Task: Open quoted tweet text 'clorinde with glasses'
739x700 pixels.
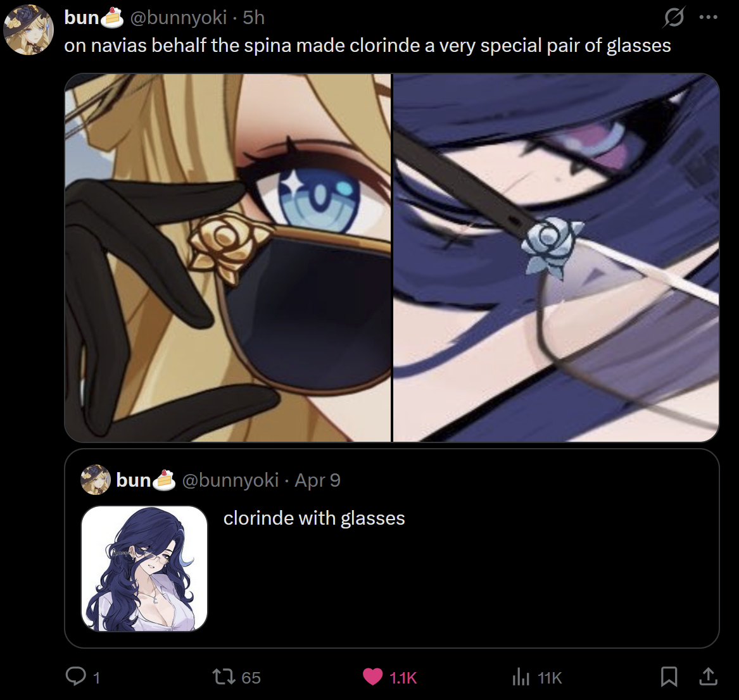Action: [314, 518]
